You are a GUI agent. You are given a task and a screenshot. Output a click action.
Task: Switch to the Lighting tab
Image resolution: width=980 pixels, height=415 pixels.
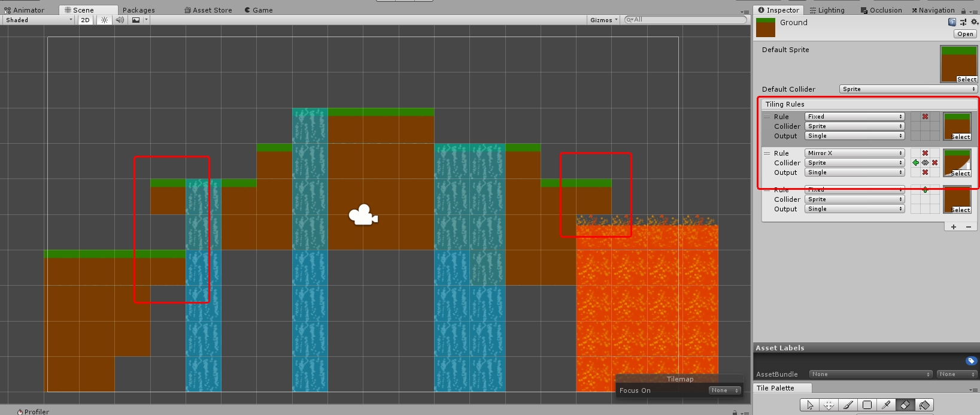pos(827,10)
